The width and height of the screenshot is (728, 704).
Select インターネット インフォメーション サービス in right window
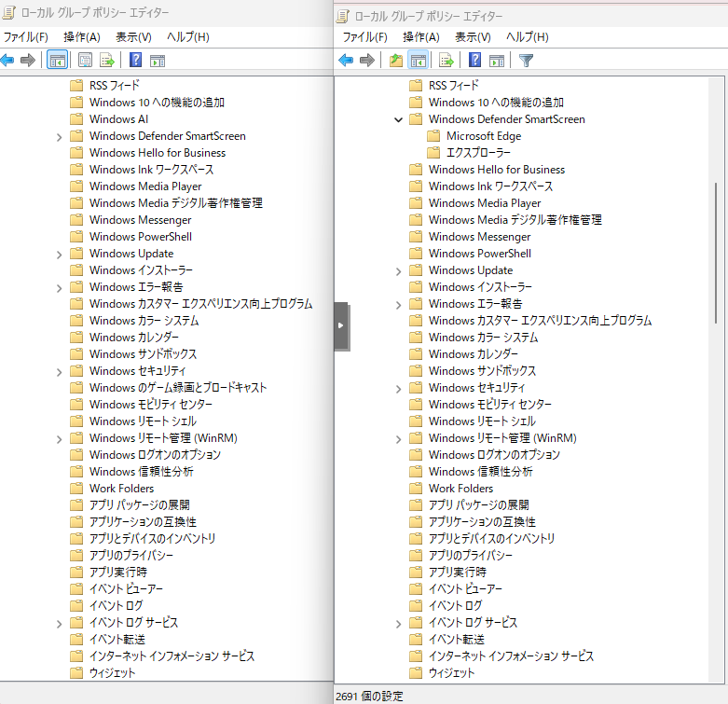tap(511, 656)
